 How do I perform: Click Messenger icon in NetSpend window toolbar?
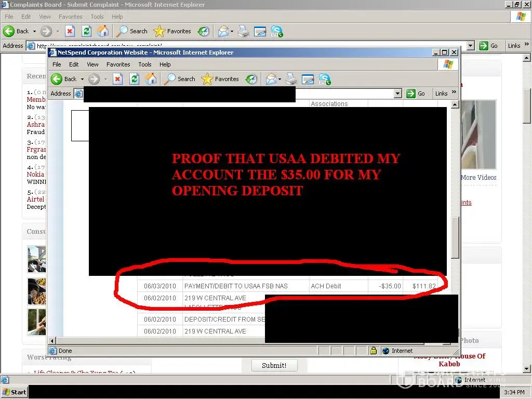point(325,79)
